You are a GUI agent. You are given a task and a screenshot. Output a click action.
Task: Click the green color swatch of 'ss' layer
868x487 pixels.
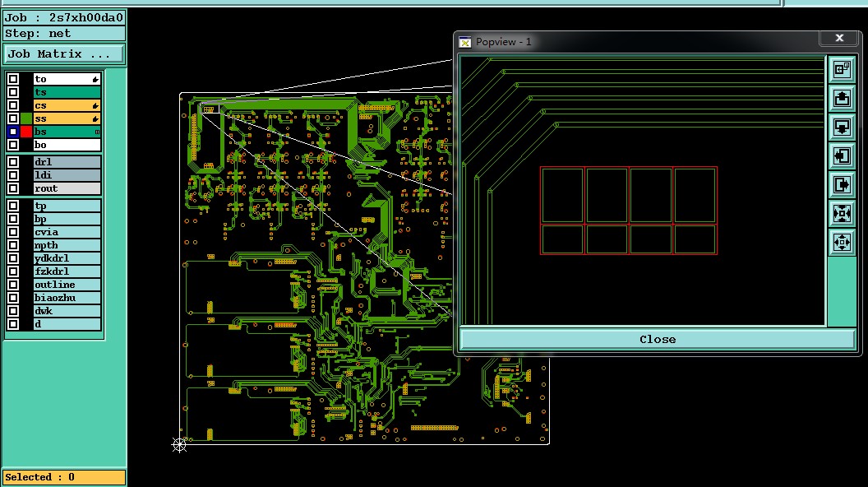coord(26,118)
